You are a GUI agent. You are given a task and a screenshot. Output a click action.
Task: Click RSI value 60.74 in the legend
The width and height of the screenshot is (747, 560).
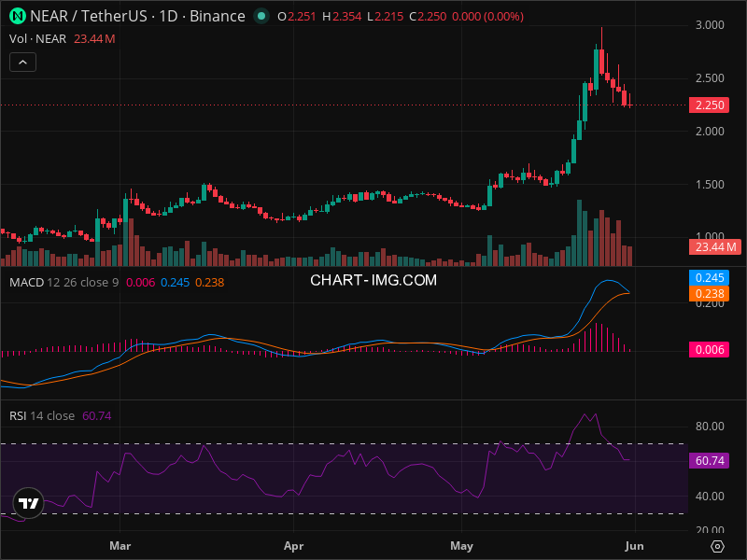click(97, 415)
